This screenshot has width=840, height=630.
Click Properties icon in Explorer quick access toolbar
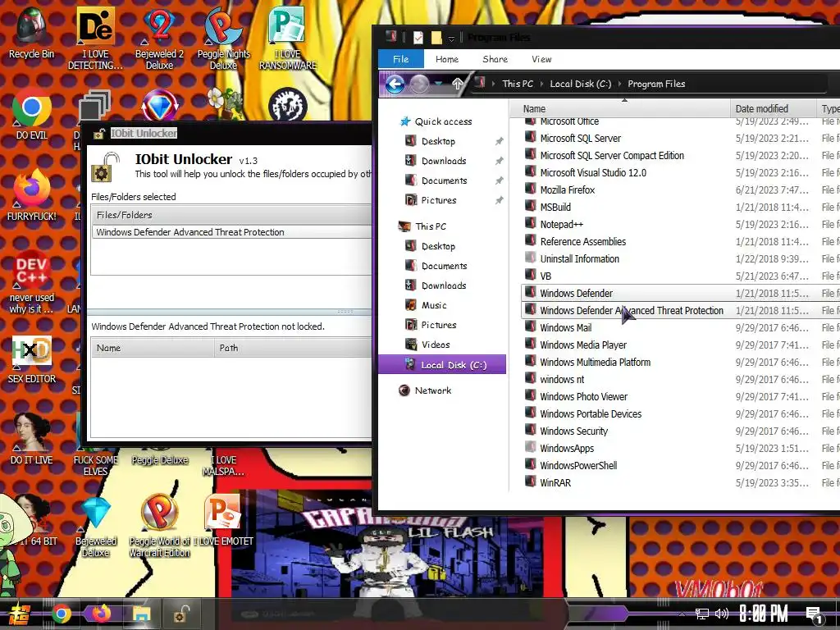[x=418, y=38]
